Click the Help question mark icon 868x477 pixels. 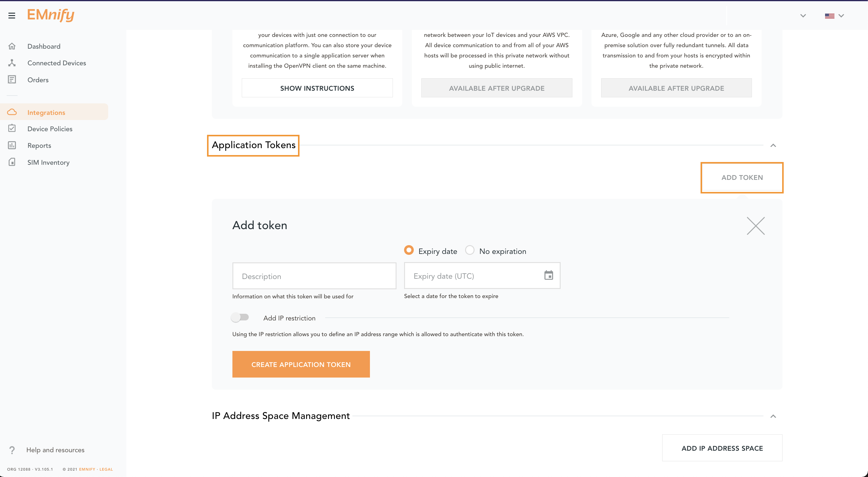pos(12,450)
